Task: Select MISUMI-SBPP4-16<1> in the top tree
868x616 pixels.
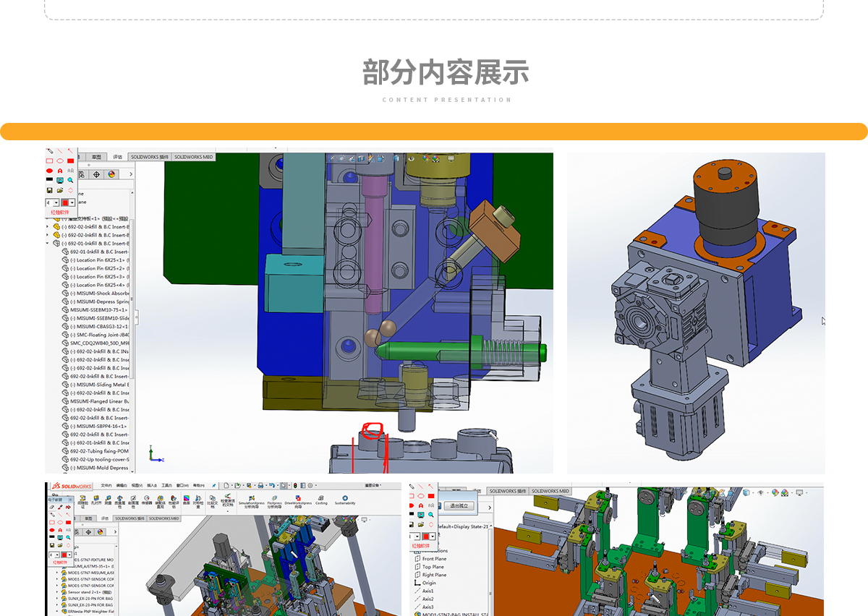Action: 95,427
